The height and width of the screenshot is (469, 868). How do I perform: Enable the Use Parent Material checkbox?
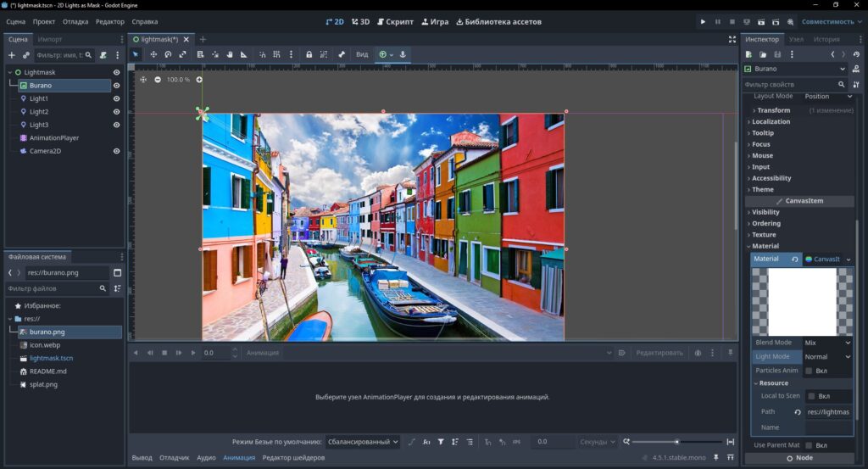[x=809, y=445]
